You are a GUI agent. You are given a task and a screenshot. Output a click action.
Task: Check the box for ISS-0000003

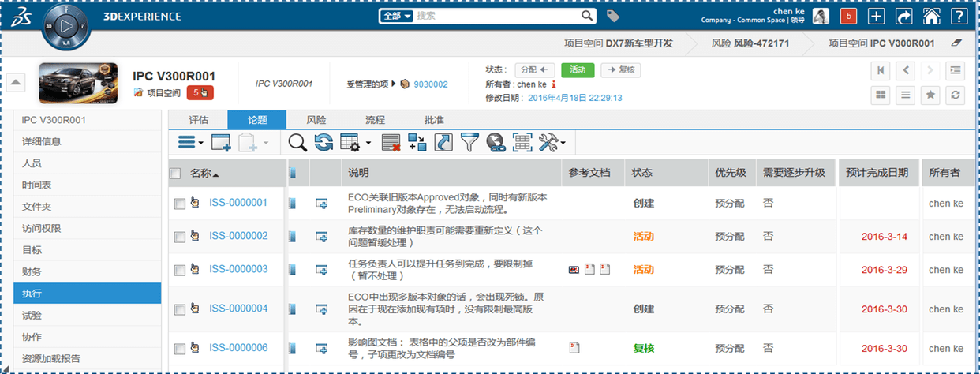pos(179,270)
